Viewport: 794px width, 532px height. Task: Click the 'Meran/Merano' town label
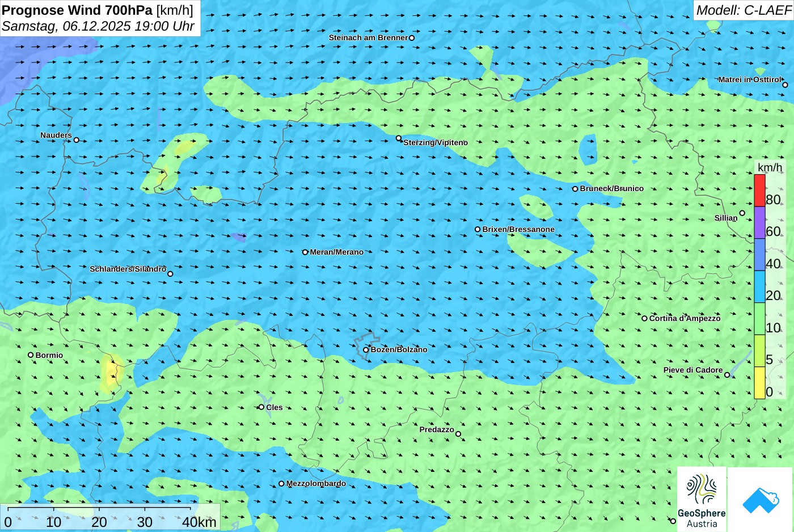click(336, 252)
